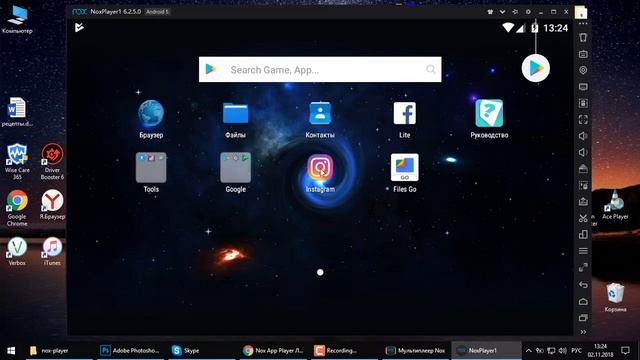Screen dimensions: 640x360
Task: Switch the РУС input language indicator
Action: pyautogui.click(x=576, y=351)
